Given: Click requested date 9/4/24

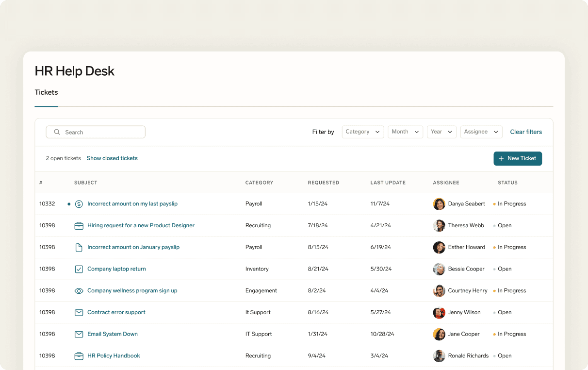Looking at the screenshot, I should (316, 356).
